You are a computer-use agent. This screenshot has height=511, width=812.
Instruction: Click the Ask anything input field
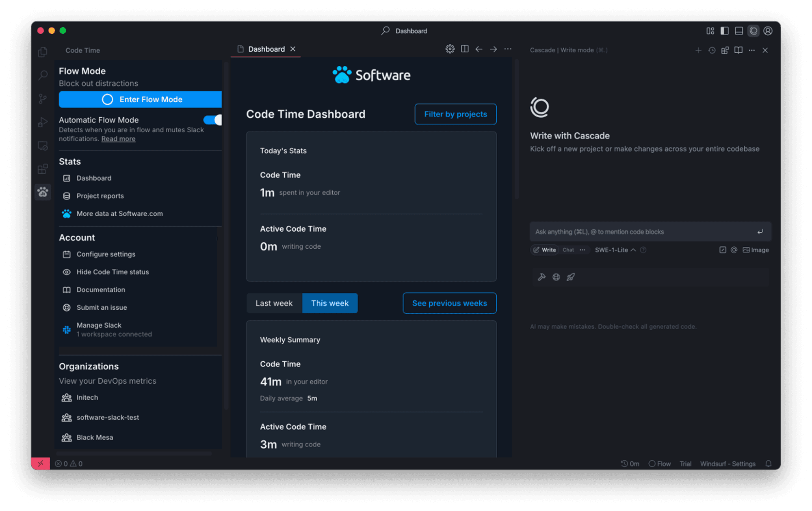click(x=650, y=232)
